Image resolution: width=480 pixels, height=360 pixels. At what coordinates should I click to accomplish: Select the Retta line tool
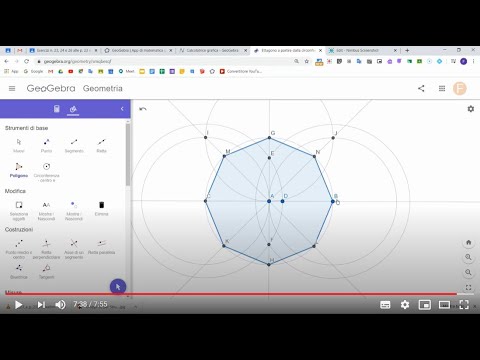[x=101, y=145]
